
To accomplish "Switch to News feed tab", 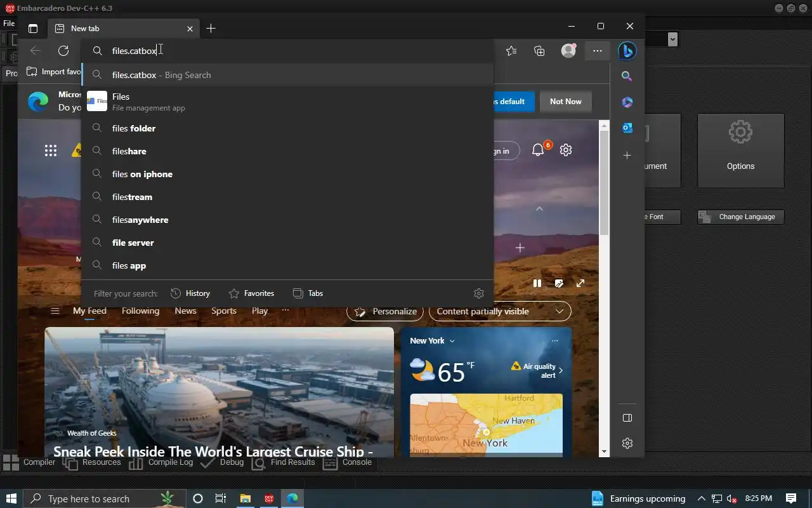I will click(x=185, y=311).
